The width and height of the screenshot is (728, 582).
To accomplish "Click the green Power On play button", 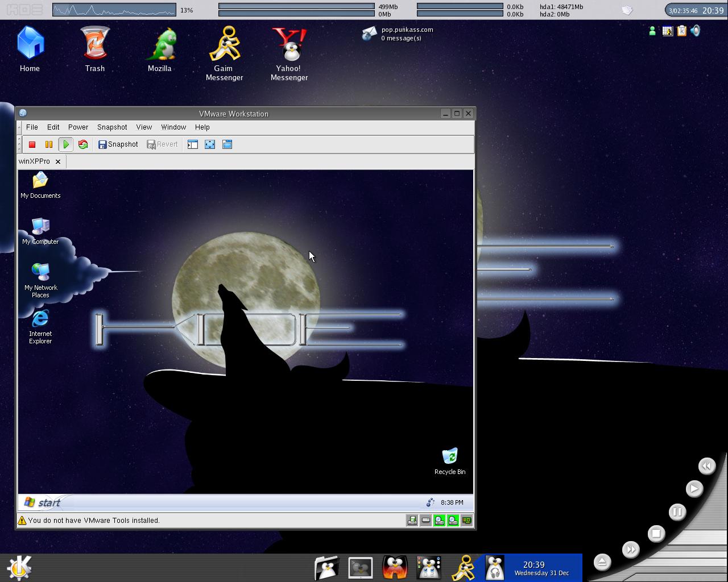I will point(66,144).
